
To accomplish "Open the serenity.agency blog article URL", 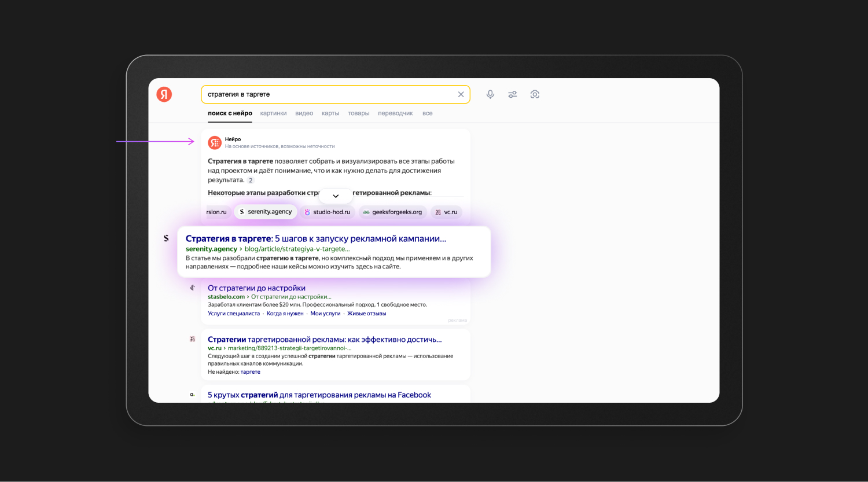I will [x=268, y=249].
